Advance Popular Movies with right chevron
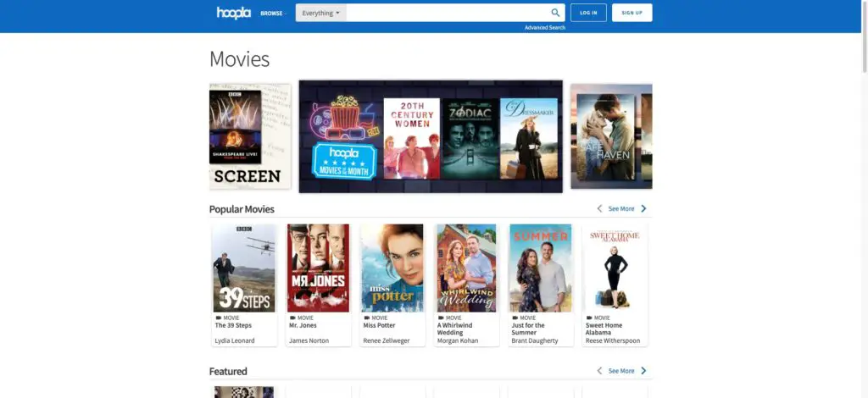Viewport: 868px width, 398px height. click(x=643, y=208)
